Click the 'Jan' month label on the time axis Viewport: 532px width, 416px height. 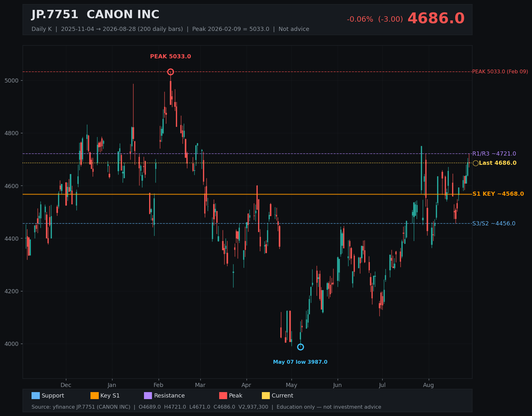(112, 385)
